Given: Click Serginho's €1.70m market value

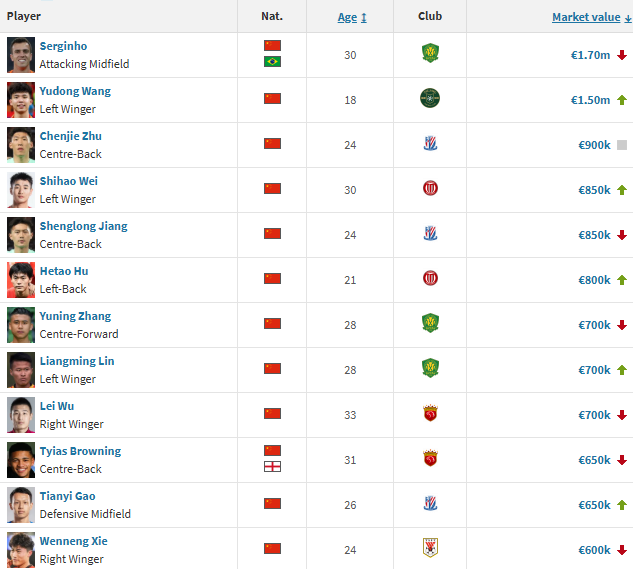Looking at the screenshot, I should 589,55.
